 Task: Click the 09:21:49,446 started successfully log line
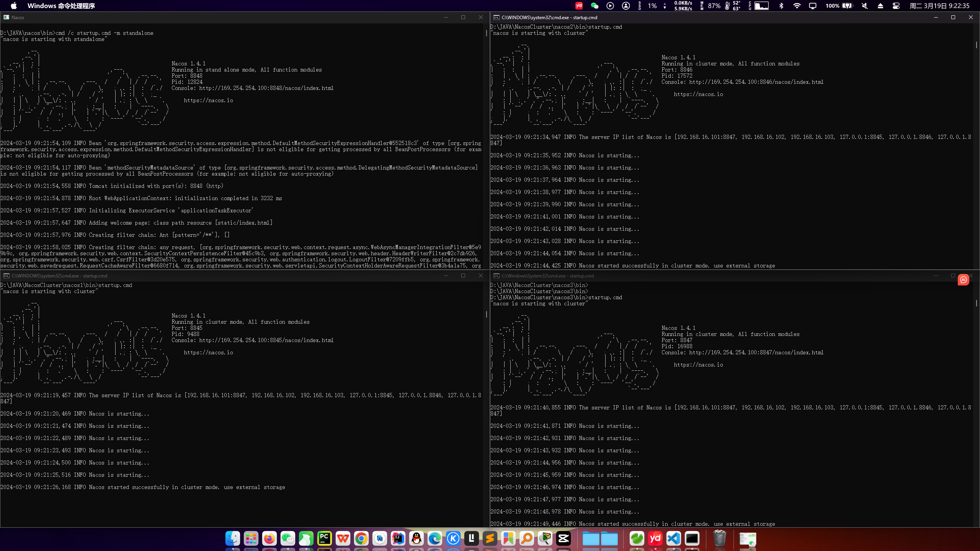click(x=632, y=524)
